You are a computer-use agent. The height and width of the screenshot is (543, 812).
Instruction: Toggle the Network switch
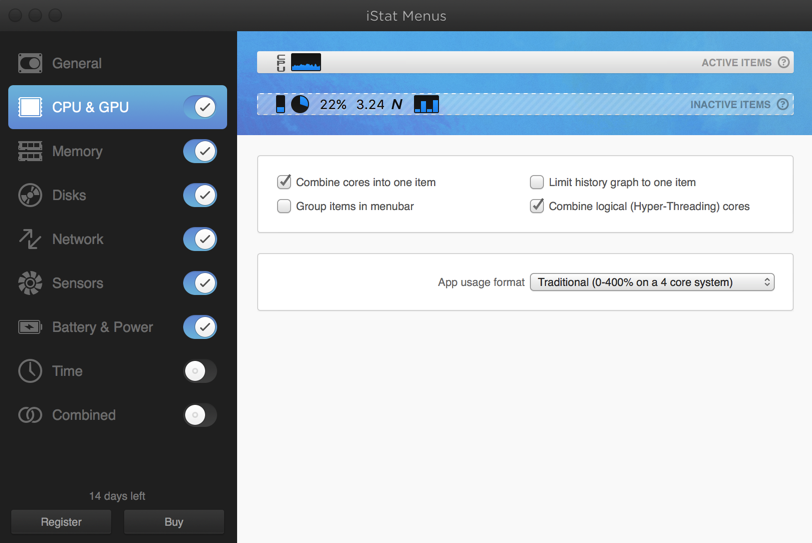200,239
